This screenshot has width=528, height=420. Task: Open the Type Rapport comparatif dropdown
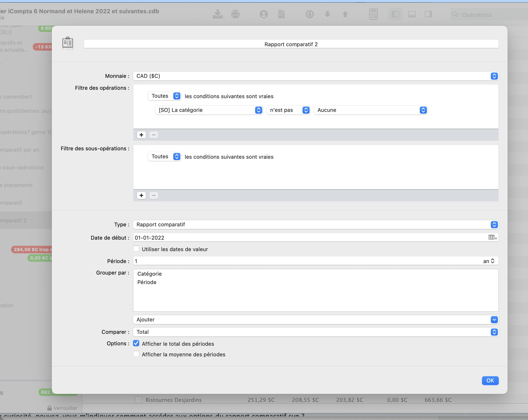tap(315, 225)
